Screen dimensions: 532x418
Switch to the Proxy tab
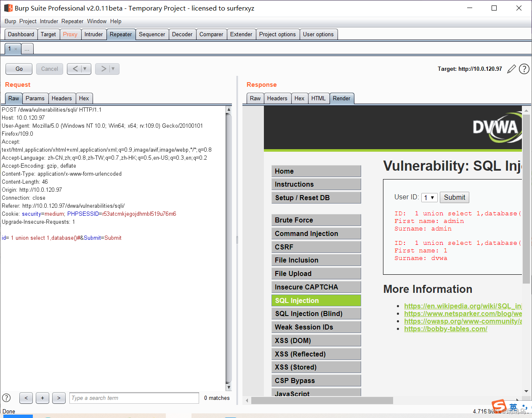70,35
